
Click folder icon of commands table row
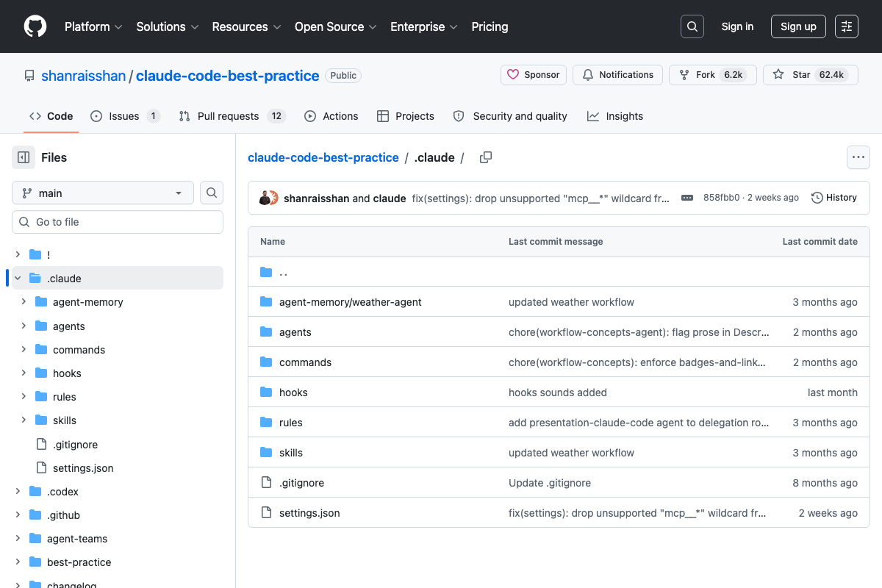(266, 362)
